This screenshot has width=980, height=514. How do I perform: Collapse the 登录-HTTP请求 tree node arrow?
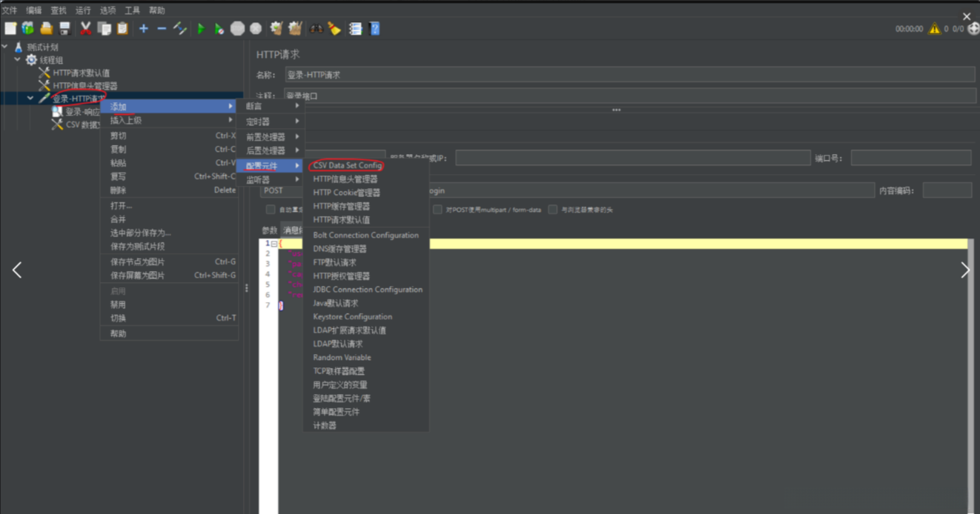coord(30,98)
